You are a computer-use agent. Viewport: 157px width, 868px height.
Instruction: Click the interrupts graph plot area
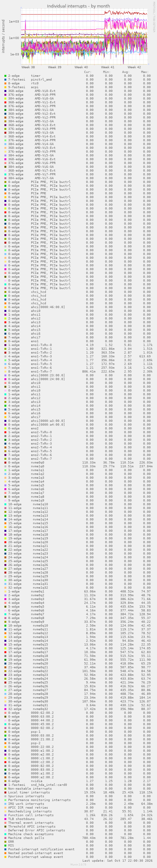click(84, 36)
